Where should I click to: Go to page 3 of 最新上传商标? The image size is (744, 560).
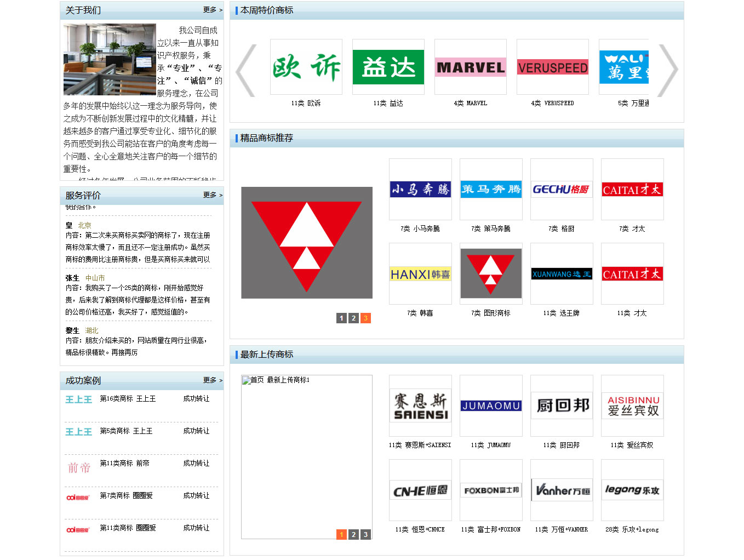(365, 534)
